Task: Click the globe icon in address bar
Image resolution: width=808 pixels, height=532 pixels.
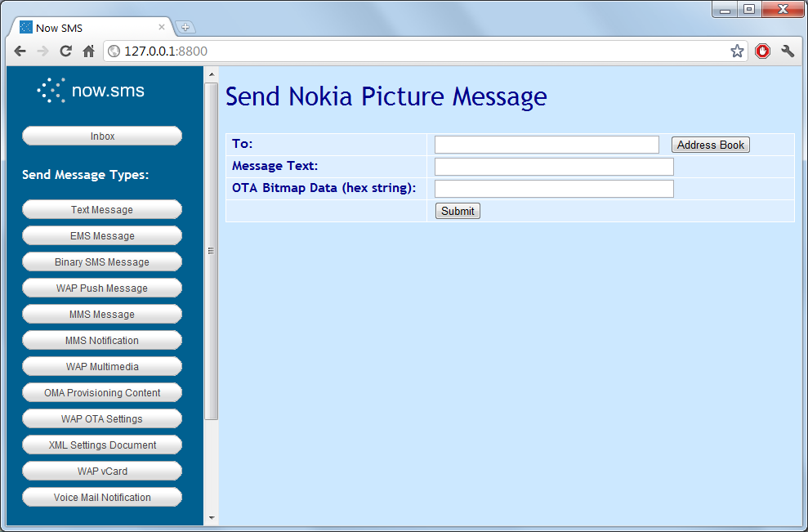Action: (x=114, y=51)
